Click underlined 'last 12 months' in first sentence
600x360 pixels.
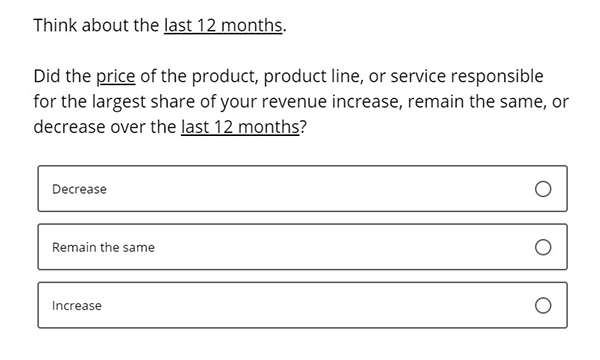coord(223,26)
